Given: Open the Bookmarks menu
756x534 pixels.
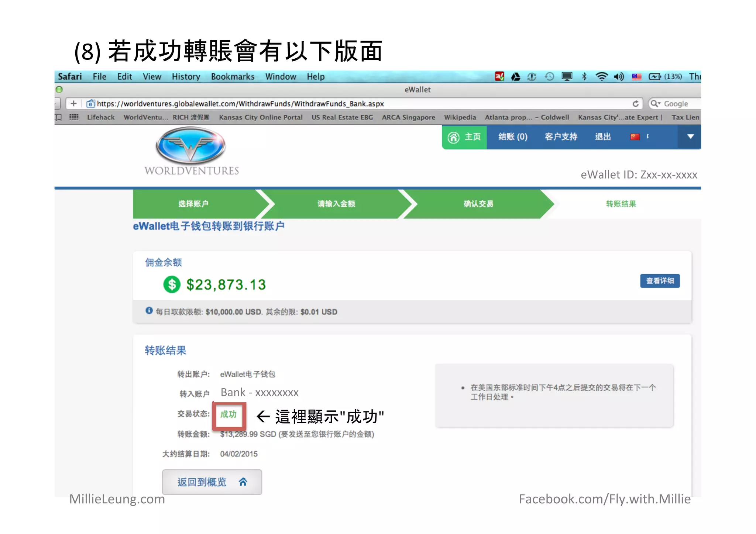Looking at the screenshot, I should [233, 76].
